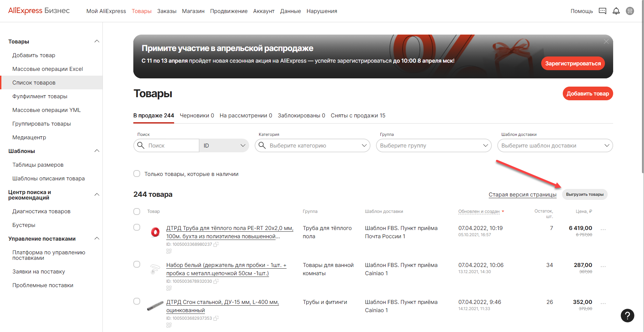Image resolution: width=644 pixels, height=332 pixels.
Task: Open the notifications bell
Action: (x=616, y=11)
